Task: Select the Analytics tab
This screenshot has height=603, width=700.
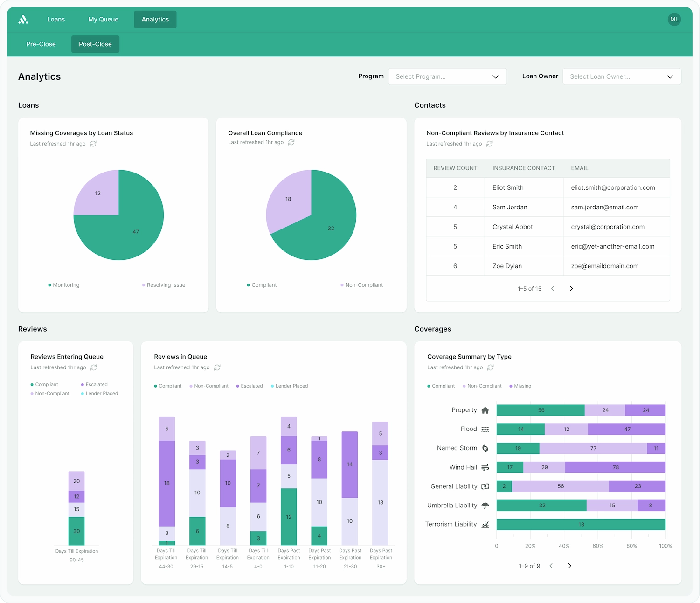Action: [x=155, y=20]
